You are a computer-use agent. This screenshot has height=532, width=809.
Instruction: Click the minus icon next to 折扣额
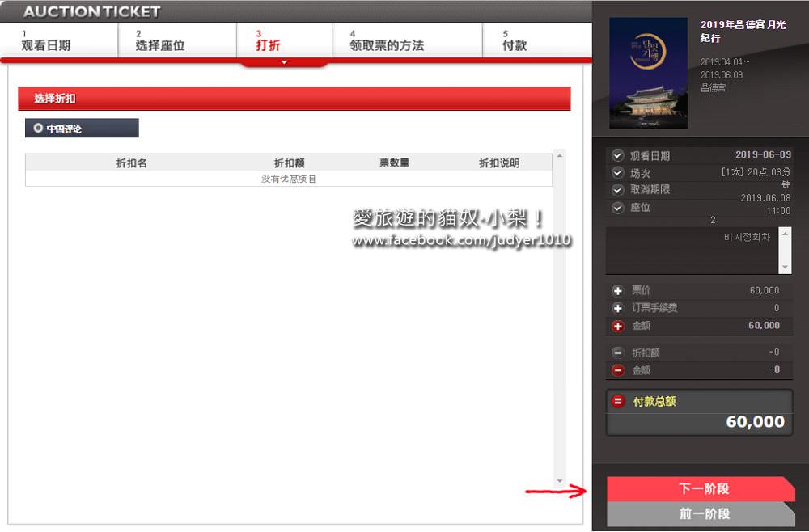pyautogui.click(x=618, y=353)
